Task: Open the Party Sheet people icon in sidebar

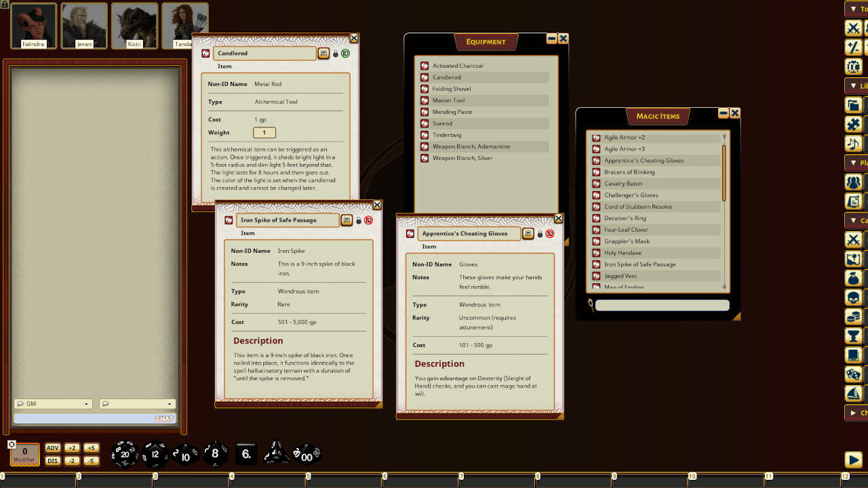Action: coord(855,181)
